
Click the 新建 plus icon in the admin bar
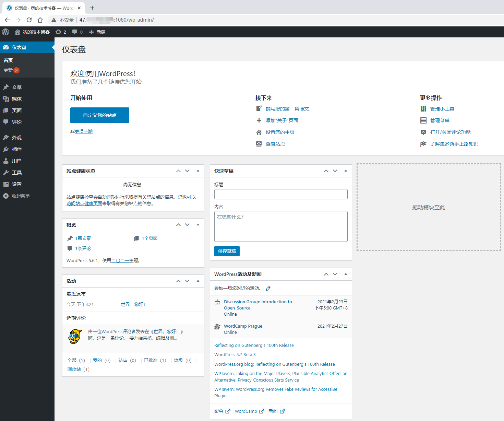91,32
